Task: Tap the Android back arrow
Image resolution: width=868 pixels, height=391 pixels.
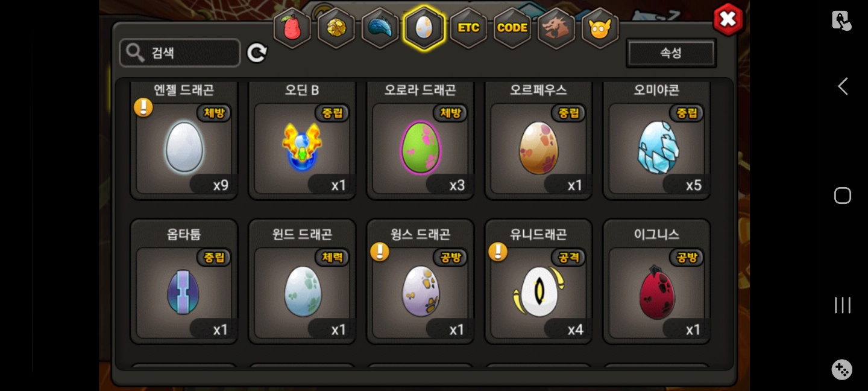Action: pos(843,86)
